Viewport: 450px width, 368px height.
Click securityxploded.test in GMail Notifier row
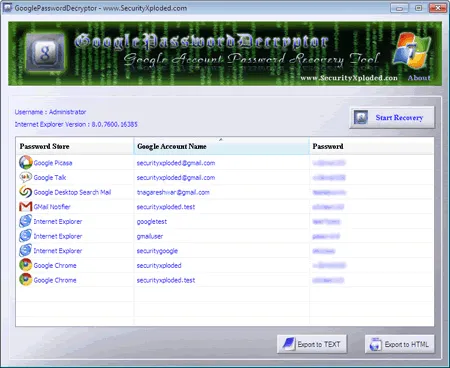tap(166, 207)
